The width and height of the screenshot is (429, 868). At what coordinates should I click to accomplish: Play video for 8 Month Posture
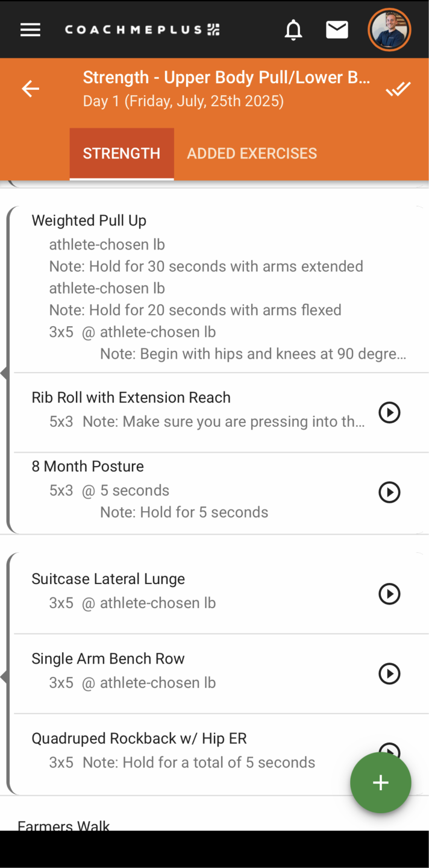click(389, 492)
